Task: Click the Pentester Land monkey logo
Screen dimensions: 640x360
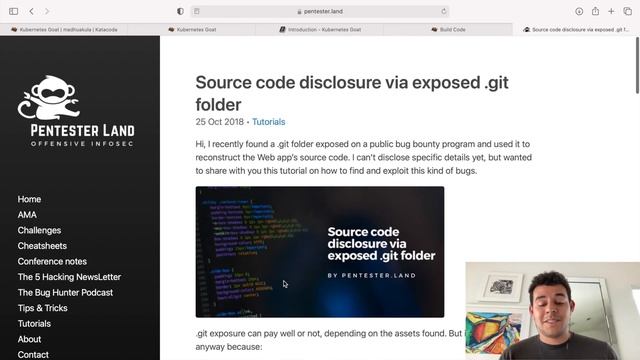Action: pyautogui.click(x=49, y=97)
